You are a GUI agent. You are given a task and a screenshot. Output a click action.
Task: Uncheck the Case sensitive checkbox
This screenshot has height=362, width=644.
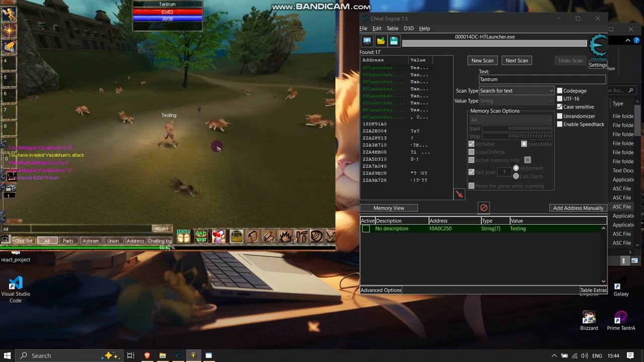click(559, 107)
